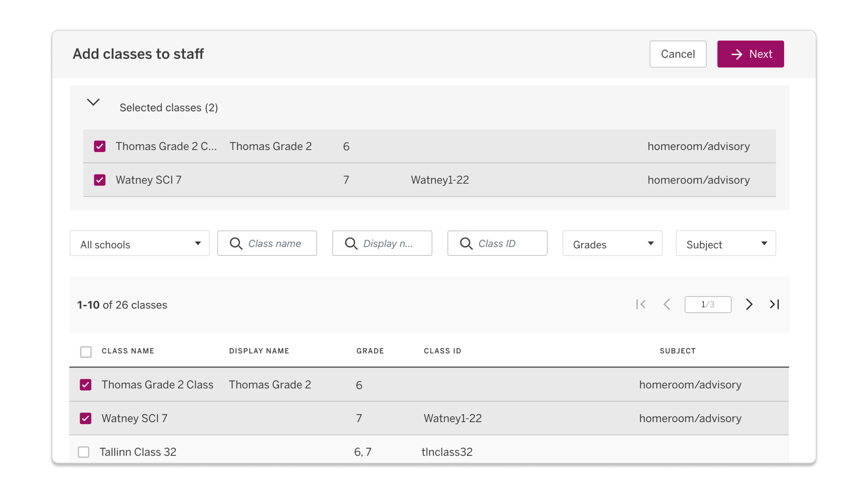Collapse the Selected classes section chevron

point(93,102)
